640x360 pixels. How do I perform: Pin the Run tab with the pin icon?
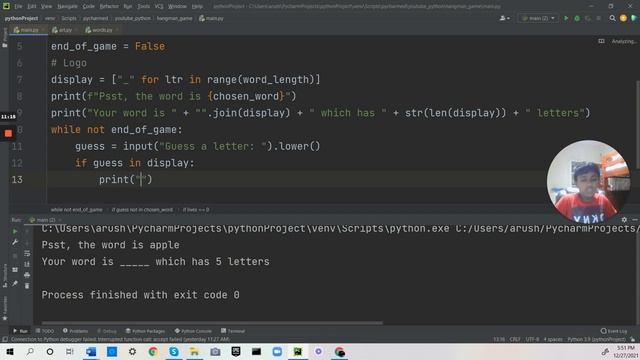tap(15, 283)
